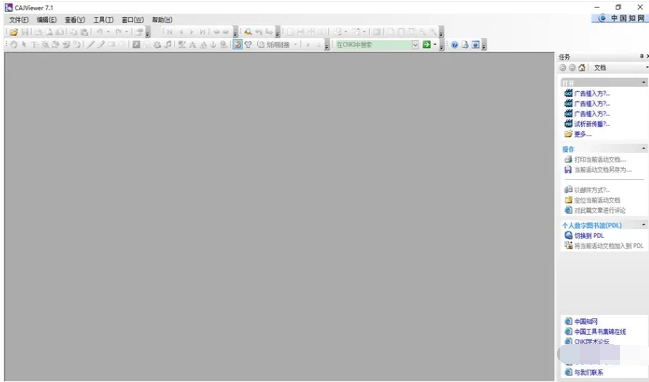Screen dimensions: 649x382
Task: Click the open file folder icon in toolbar
Action: (14, 32)
